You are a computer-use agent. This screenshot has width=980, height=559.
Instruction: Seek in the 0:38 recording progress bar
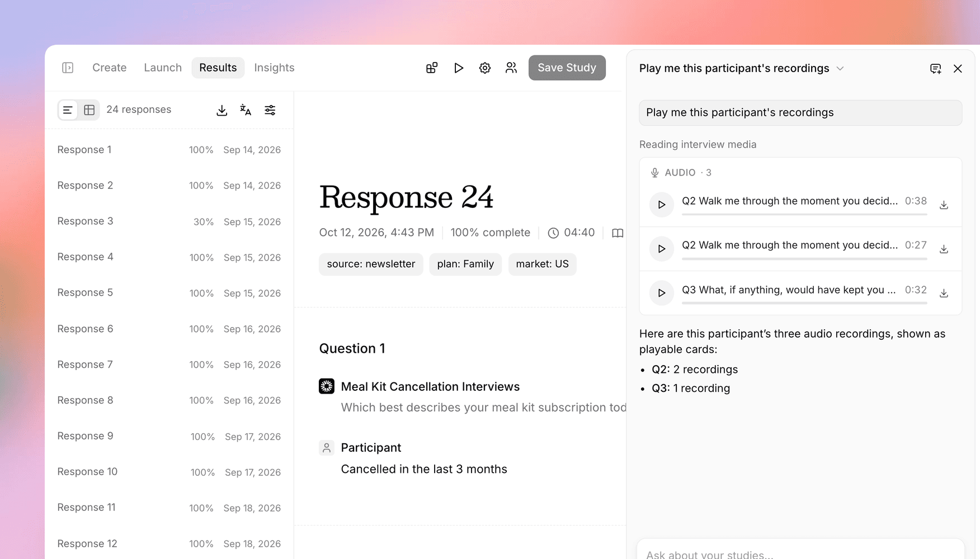tap(804, 214)
